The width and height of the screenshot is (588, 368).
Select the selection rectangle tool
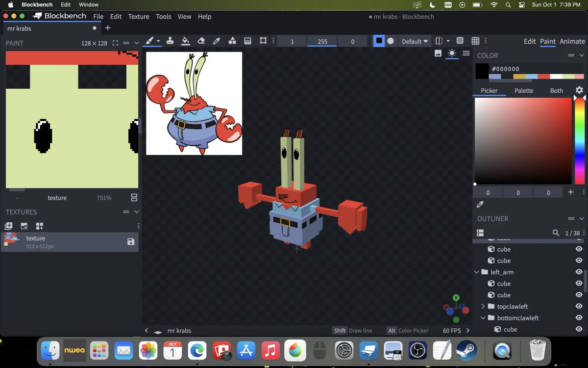tap(263, 41)
